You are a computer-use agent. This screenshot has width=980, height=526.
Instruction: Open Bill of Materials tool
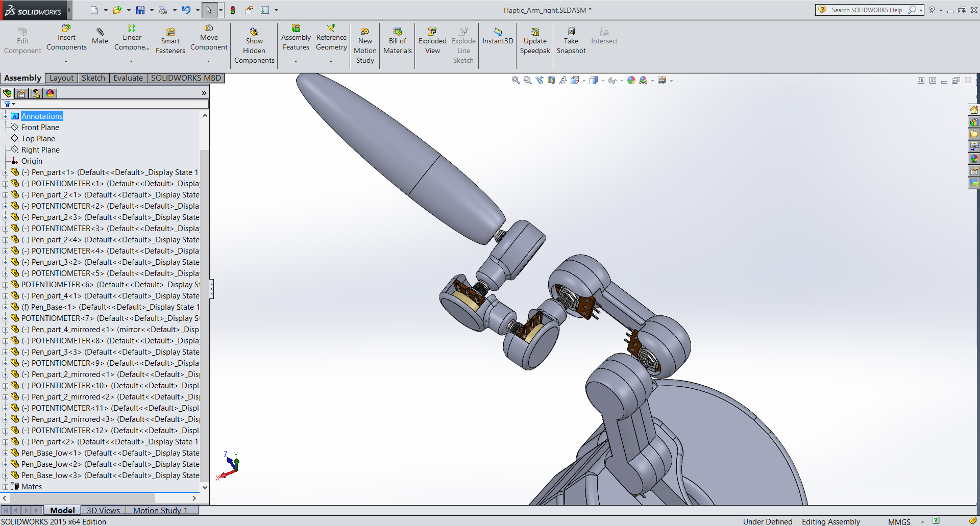pos(398,41)
